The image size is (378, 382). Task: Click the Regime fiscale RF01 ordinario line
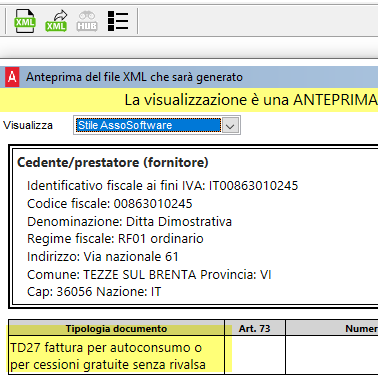pyautogui.click(x=115, y=239)
